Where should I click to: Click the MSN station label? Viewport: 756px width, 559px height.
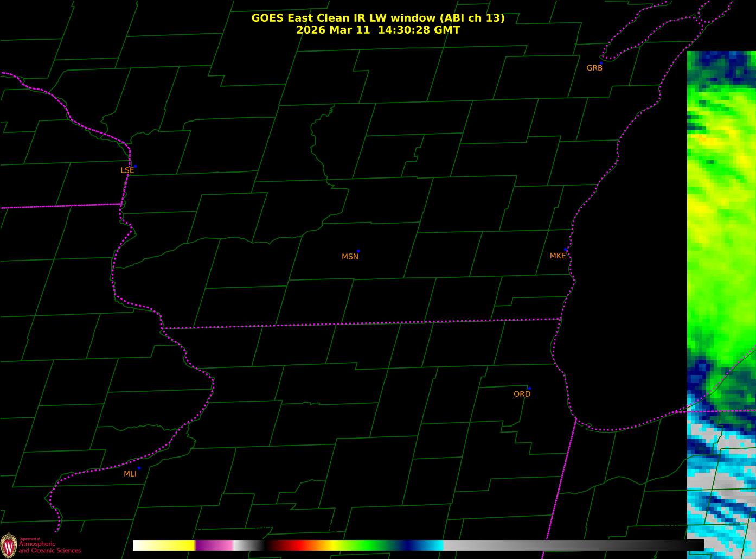pyautogui.click(x=350, y=257)
